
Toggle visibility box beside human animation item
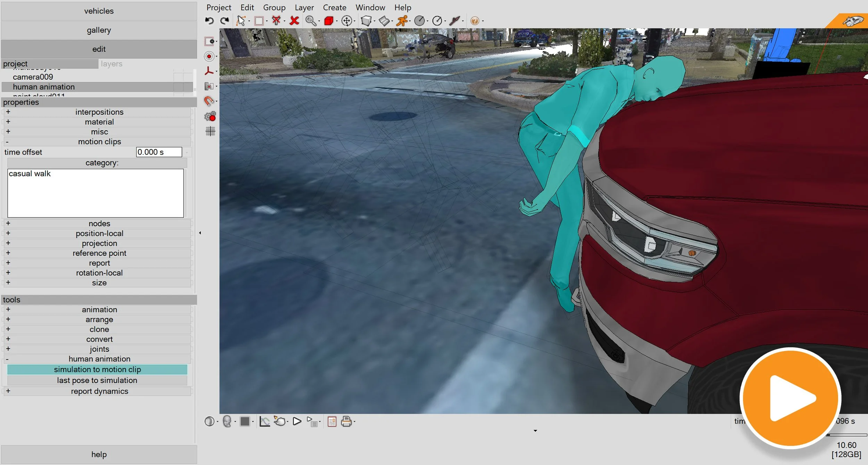tap(178, 87)
